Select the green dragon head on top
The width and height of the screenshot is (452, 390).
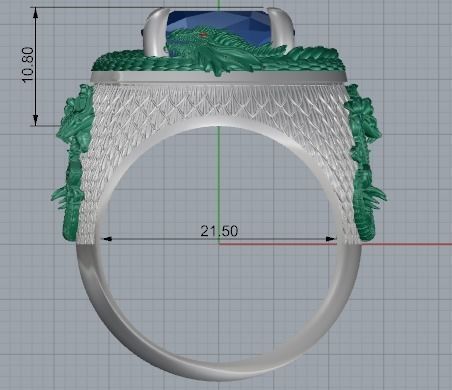pos(190,40)
